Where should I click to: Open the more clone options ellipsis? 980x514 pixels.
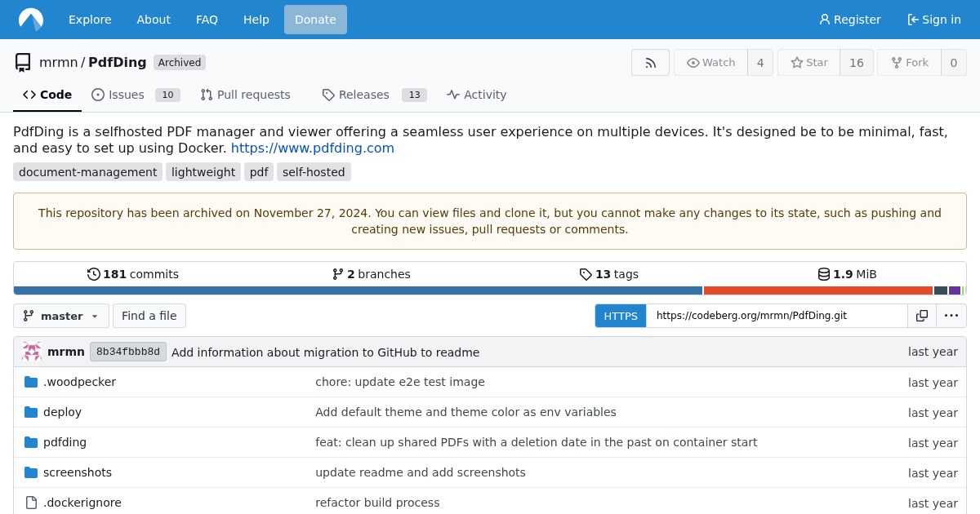[951, 316]
